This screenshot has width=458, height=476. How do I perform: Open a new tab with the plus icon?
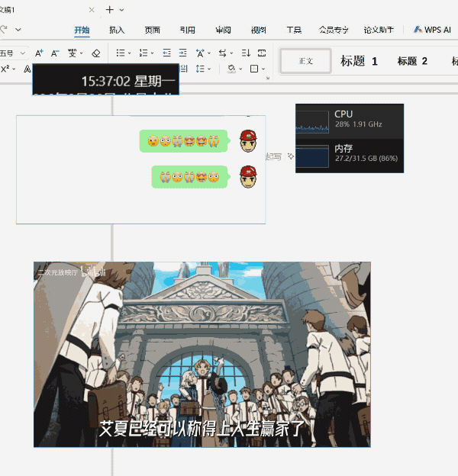(x=110, y=10)
